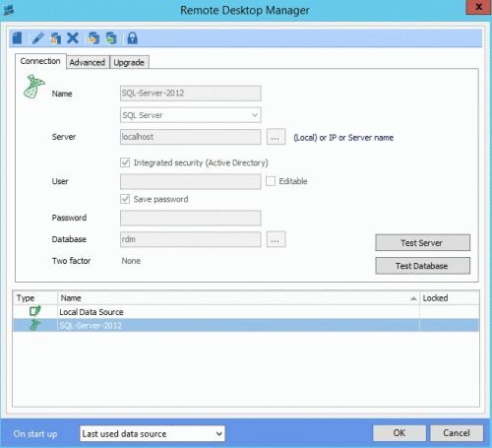Close the Remote Desktop Manager dialog
The width and height of the screenshot is (492, 448).
click(x=478, y=7)
